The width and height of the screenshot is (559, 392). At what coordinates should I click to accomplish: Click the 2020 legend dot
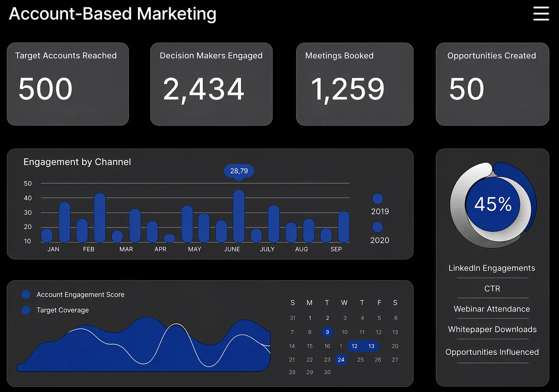[377, 227]
